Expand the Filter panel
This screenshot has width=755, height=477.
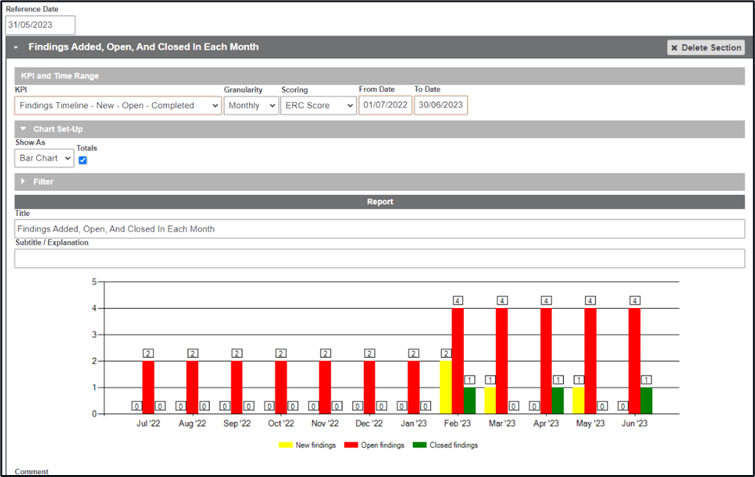click(22, 182)
